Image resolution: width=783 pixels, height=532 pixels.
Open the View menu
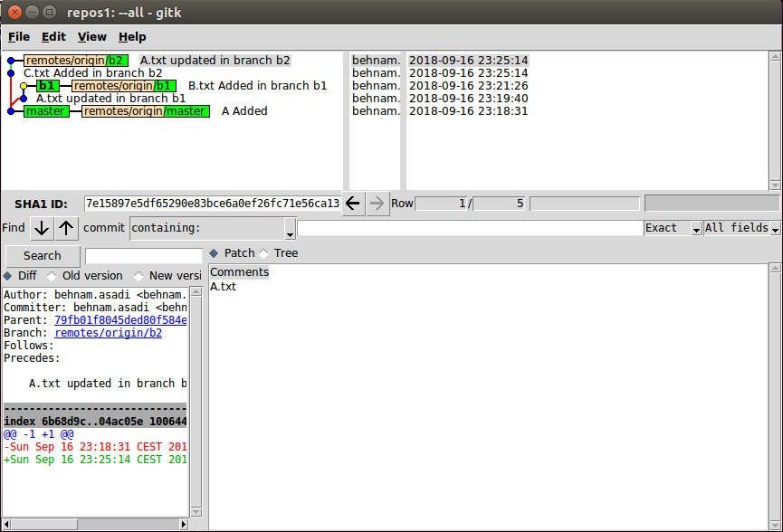(92, 37)
